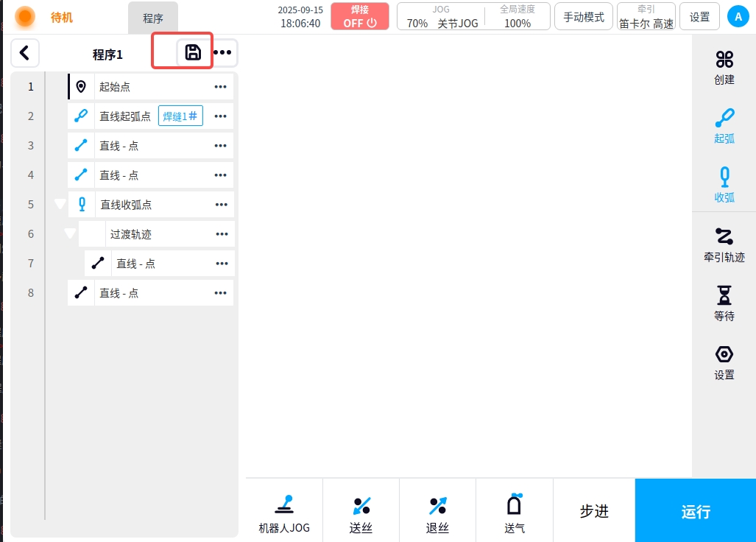
Task: Click the blue 运行 run button
Action: click(695, 511)
